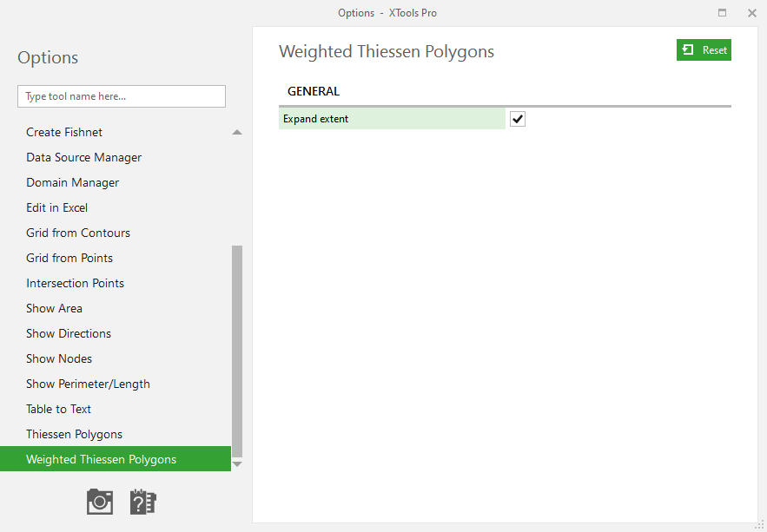Click the camera snapshot icon
Image resolution: width=767 pixels, height=532 pixels.
point(100,502)
